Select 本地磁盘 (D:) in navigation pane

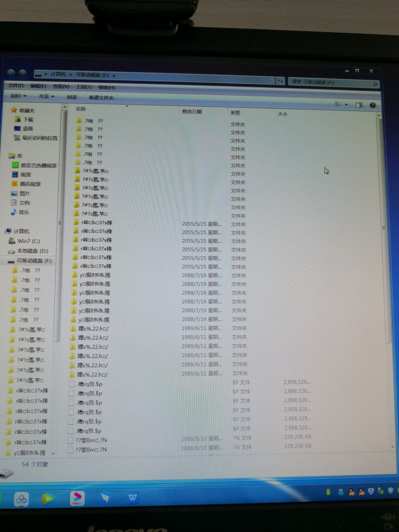click(32, 251)
